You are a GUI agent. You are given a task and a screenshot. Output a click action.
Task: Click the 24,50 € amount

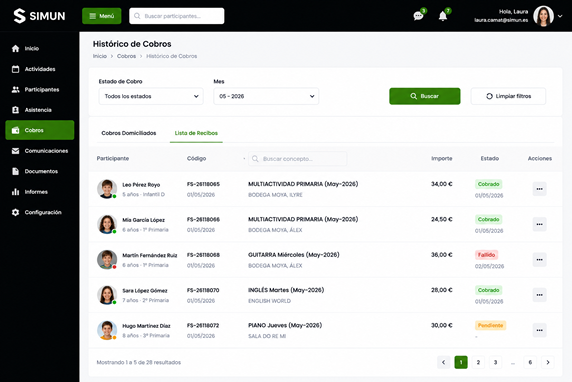(441, 219)
